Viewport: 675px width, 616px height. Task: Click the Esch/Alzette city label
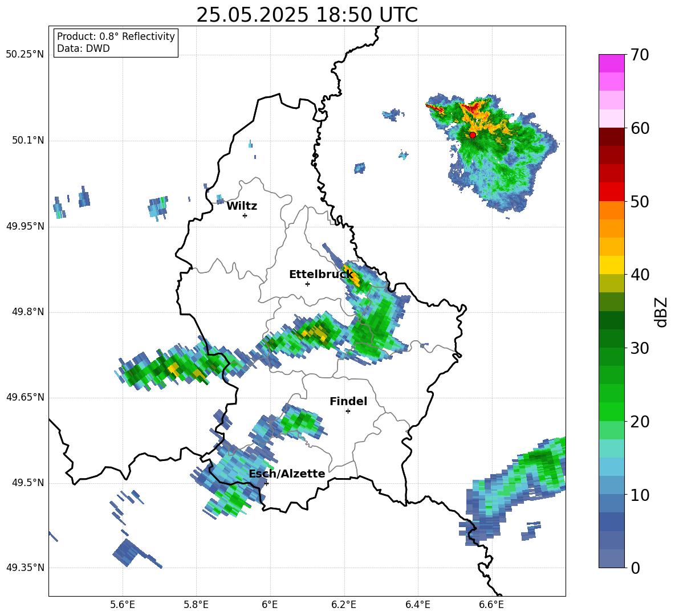(287, 474)
